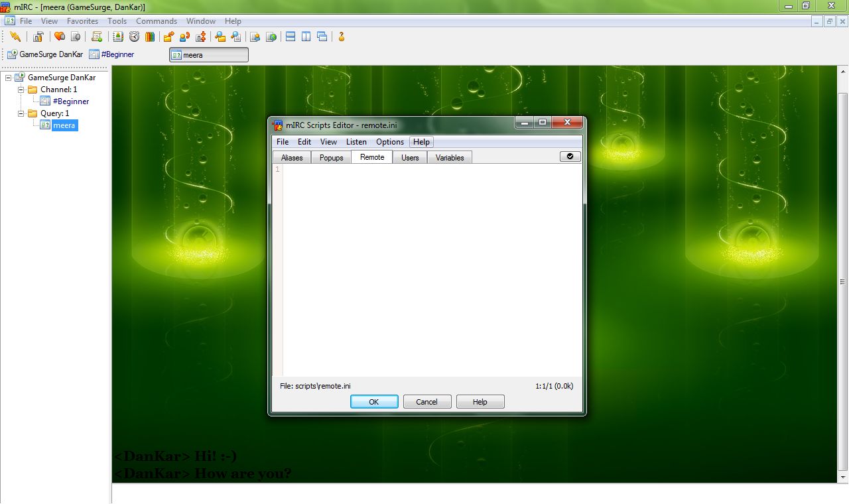The width and height of the screenshot is (849, 504).
Task: Click the status window icon beside File menu
Action: point(9,21)
